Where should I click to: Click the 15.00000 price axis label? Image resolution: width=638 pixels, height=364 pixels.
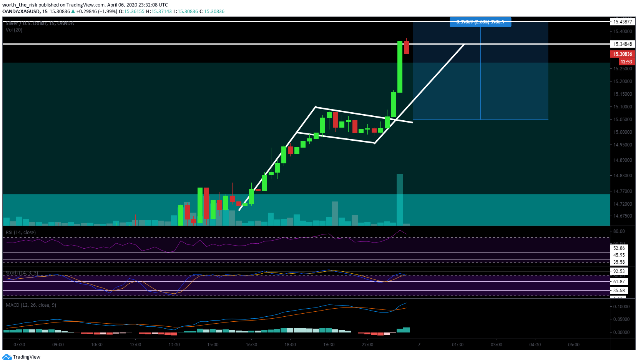(623, 132)
